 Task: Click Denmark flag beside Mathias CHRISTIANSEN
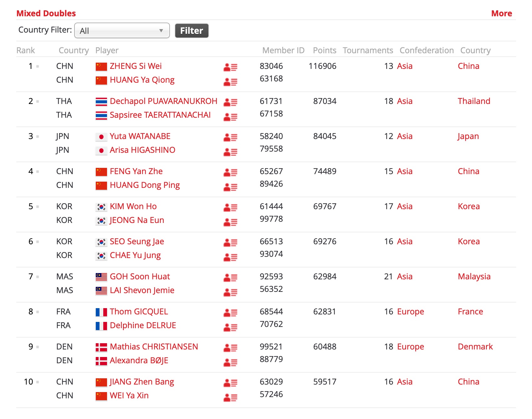pos(101,347)
